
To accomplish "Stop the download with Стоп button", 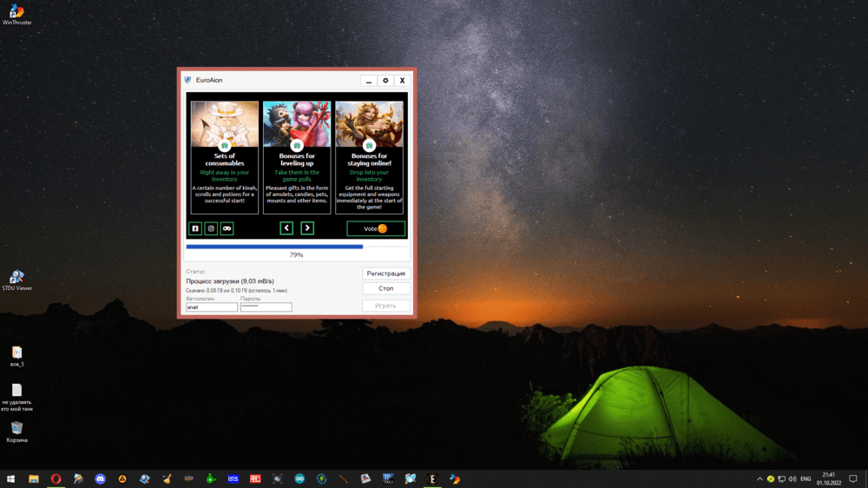I will pyautogui.click(x=385, y=288).
